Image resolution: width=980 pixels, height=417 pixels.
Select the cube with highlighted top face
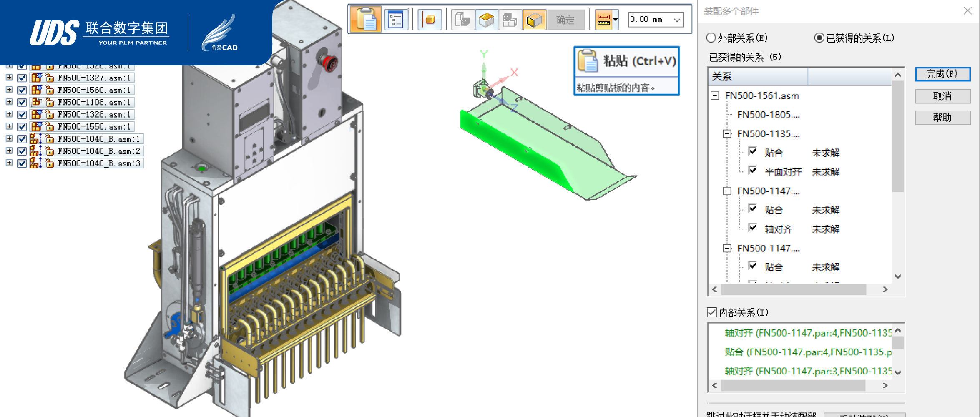[486, 20]
